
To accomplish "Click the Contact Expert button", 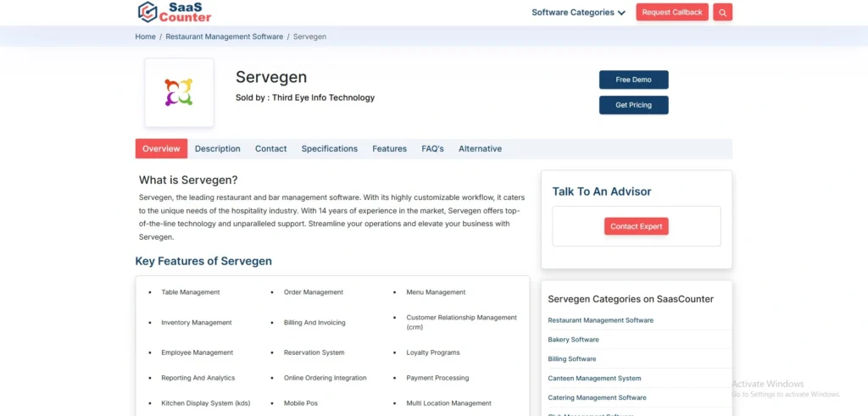I will click(x=636, y=226).
